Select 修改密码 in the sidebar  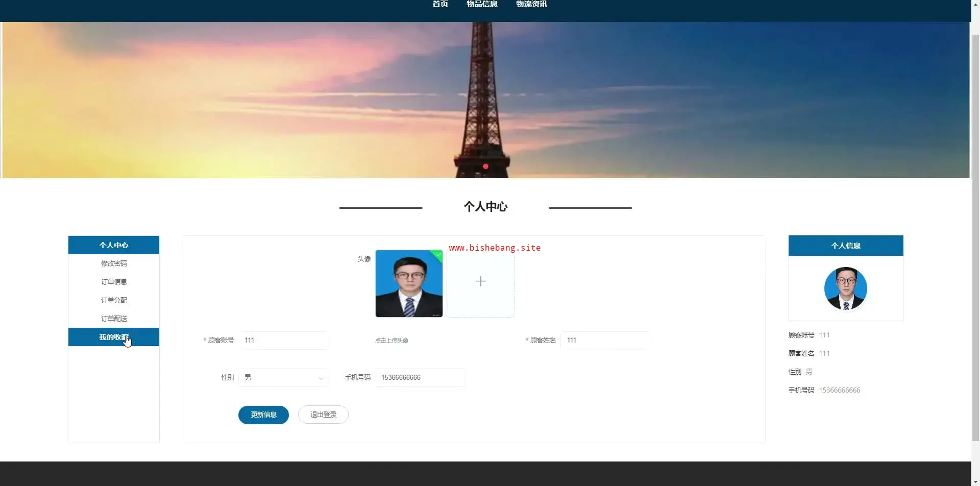click(x=114, y=263)
